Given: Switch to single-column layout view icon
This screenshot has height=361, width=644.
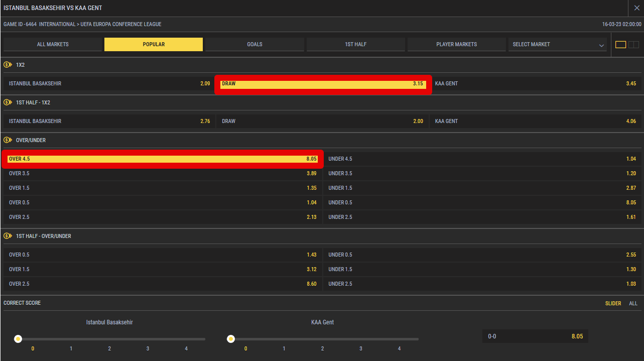Looking at the screenshot, I should point(621,45).
